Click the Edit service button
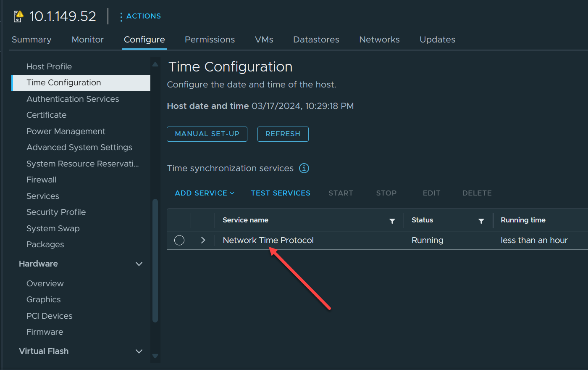Viewport: 588px width, 370px height. [x=432, y=193]
